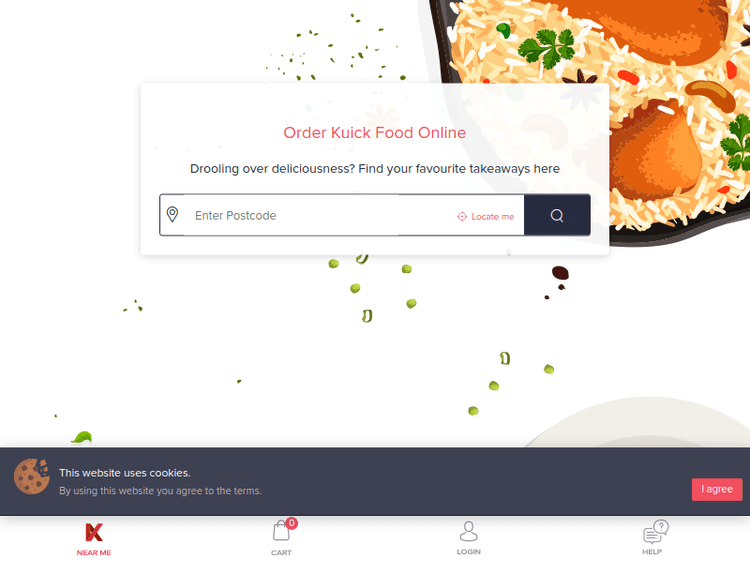This screenshot has width=750, height=563.
Task: Open the Login person icon
Action: point(468,531)
